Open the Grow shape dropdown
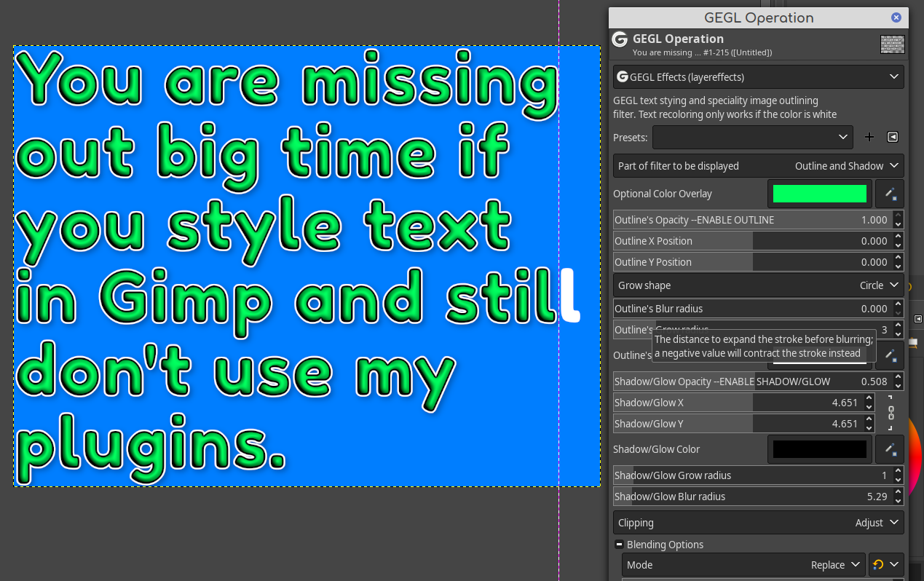 point(759,285)
